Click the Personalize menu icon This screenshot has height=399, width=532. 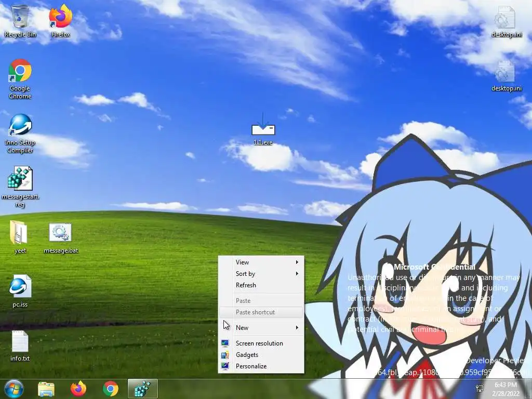point(225,366)
